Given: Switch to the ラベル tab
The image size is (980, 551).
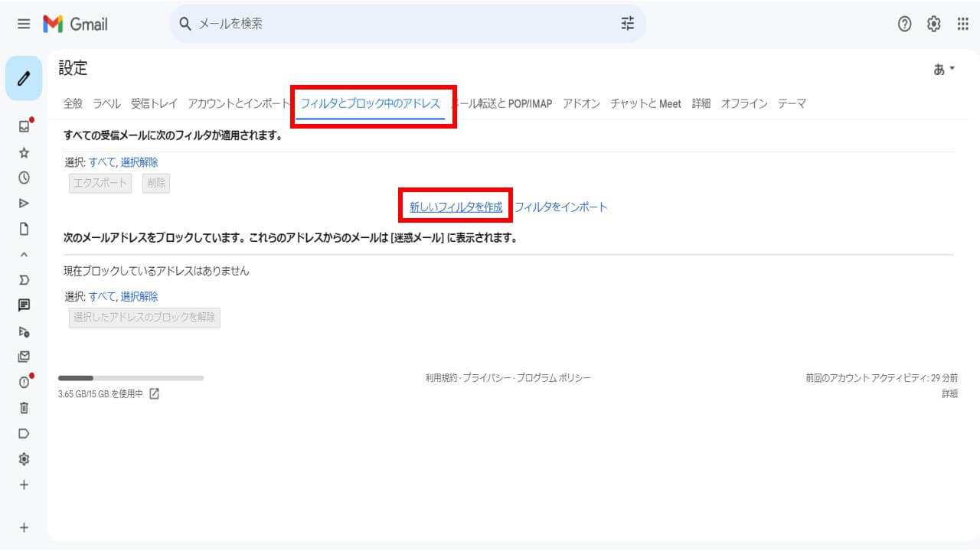Looking at the screenshot, I should tap(106, 103).
